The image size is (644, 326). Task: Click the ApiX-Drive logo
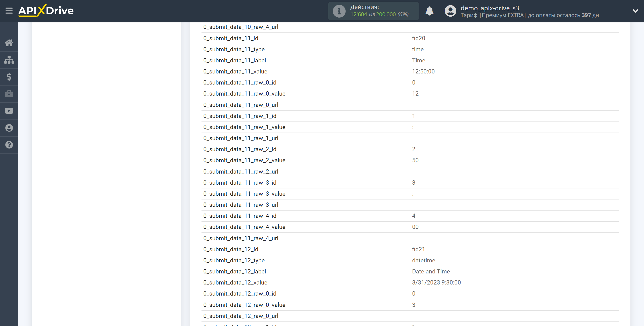pos(46,11)
